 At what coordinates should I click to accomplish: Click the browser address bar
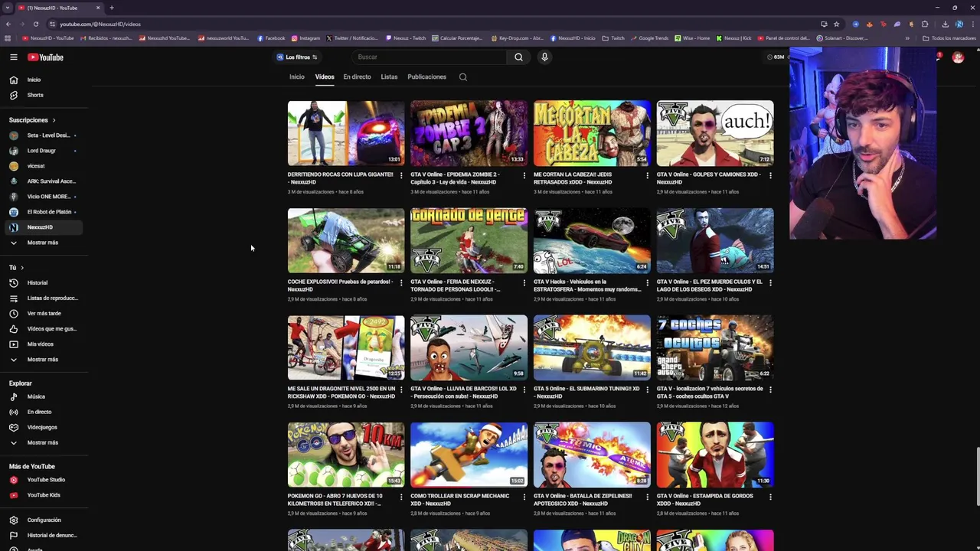(x=433, y=24)
